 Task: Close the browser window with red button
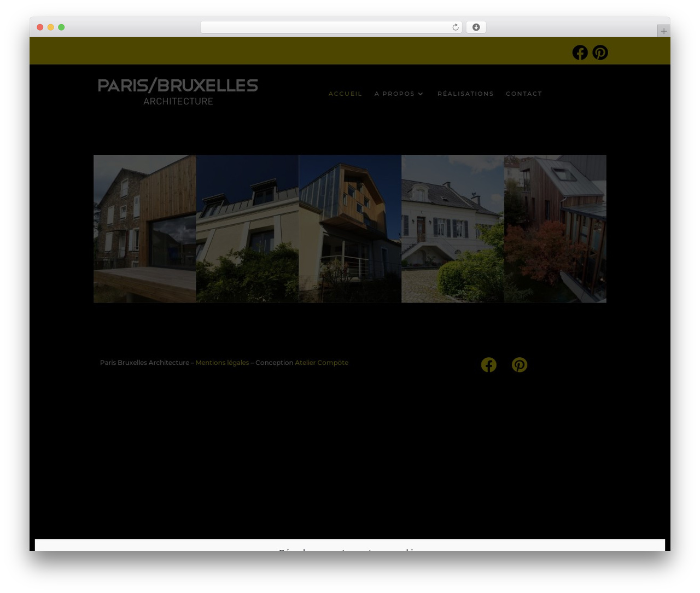click(x=40, y=27)
